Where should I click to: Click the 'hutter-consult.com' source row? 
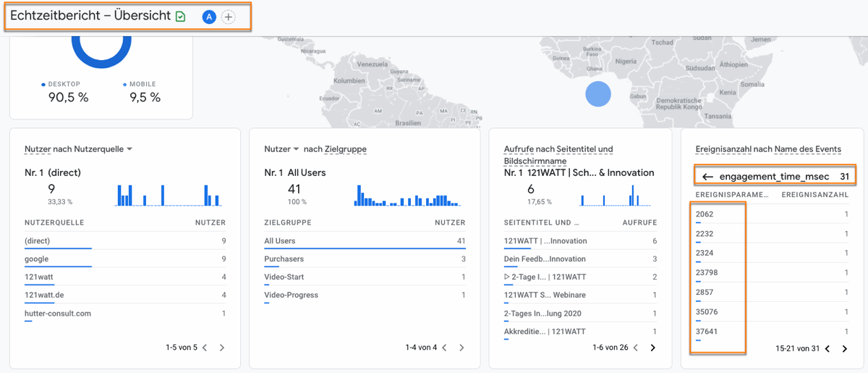point(57,314)
